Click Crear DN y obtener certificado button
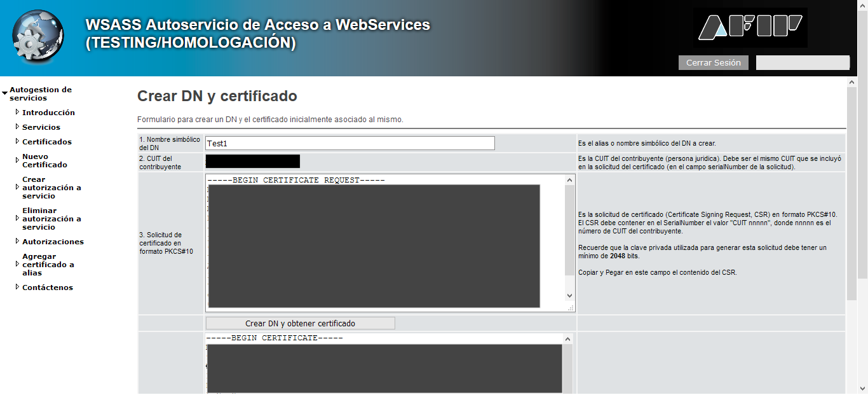Viewport: 868px width, 402px height. 300,323
